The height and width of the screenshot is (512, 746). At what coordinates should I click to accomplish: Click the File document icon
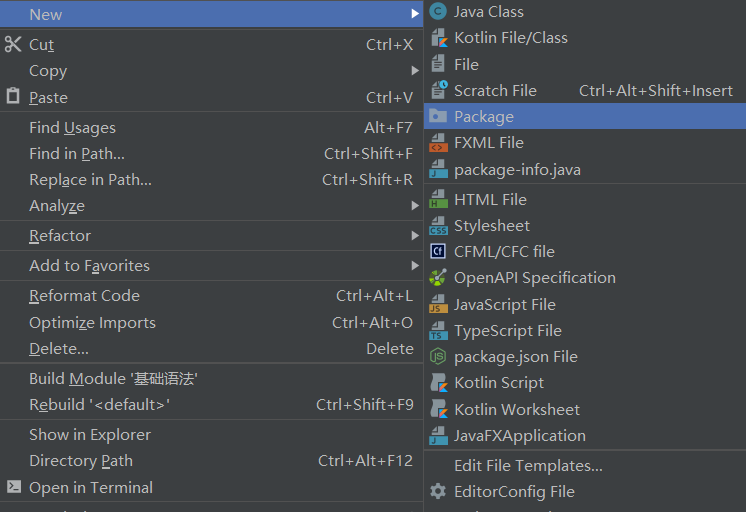(438, 64)
